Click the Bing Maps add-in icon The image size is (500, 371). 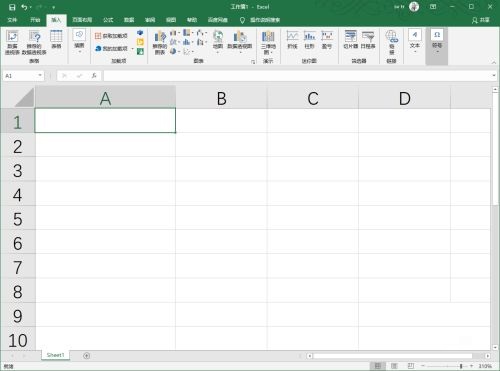[140, 42]
